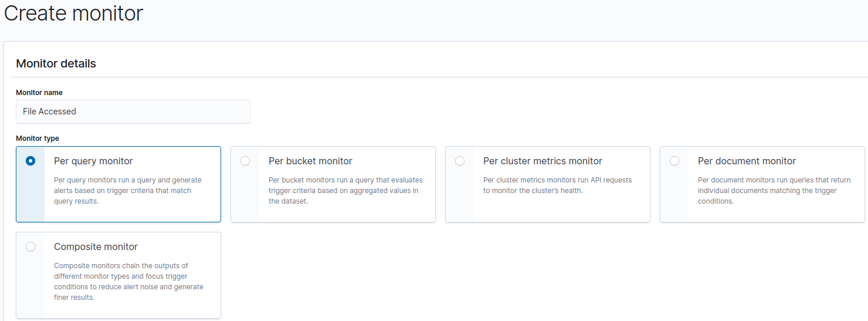
Task: Click the Per query monitor description text
Action: pyautogui.click(x=127, y=191)
